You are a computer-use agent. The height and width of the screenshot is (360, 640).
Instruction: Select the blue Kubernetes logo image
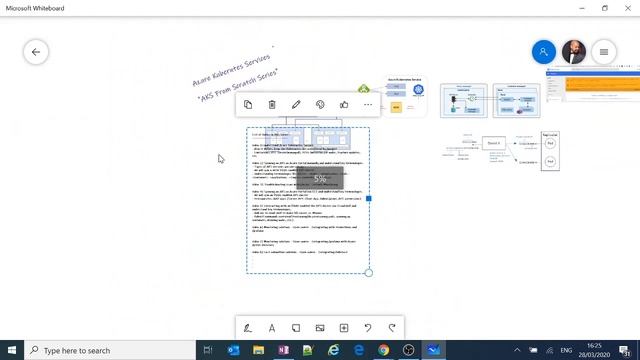pyautogui.click(x=418, y=90)
